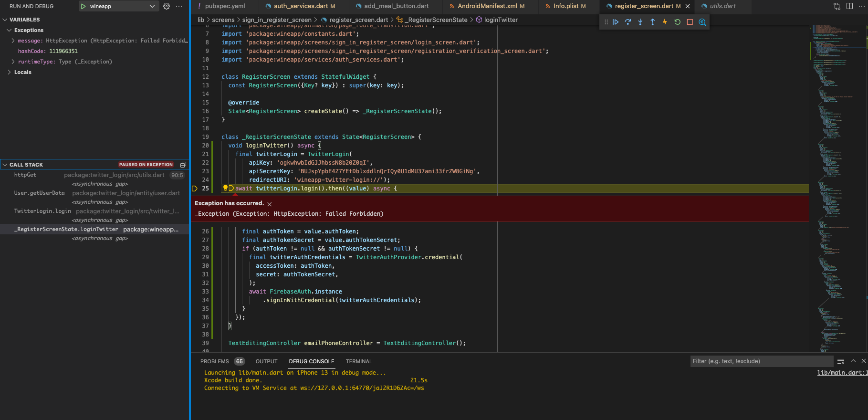The width and height of the screenshot is (868, 420).
Task: Select the TwitterLogin.login stack frame
Action: [x=94, y=211]
